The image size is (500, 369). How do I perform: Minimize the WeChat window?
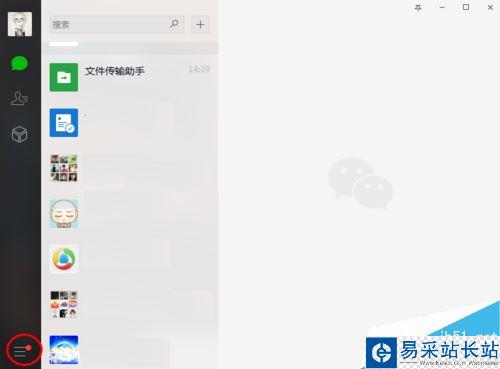point(442,7)
